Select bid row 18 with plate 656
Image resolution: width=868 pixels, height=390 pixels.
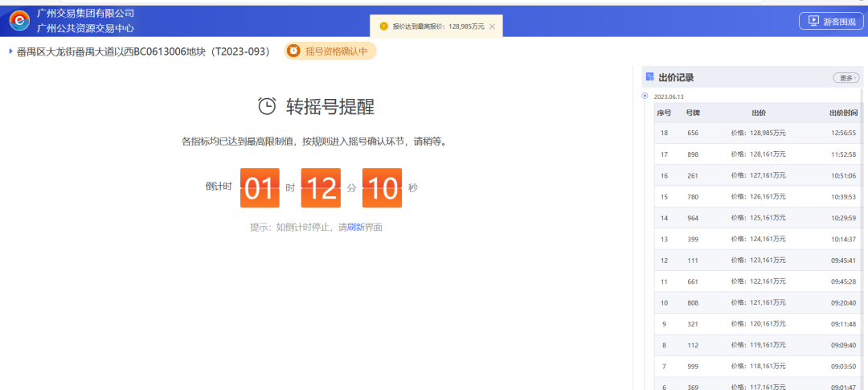[757, 133]
